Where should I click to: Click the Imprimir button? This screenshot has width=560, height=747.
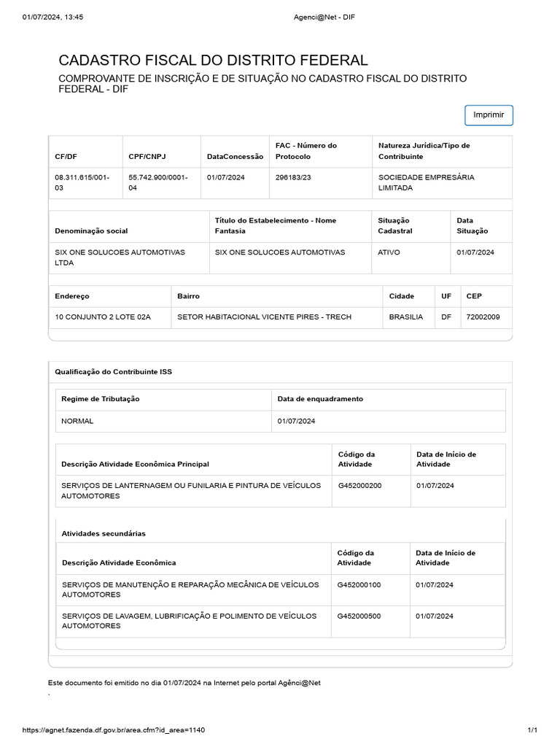[489, 115]
